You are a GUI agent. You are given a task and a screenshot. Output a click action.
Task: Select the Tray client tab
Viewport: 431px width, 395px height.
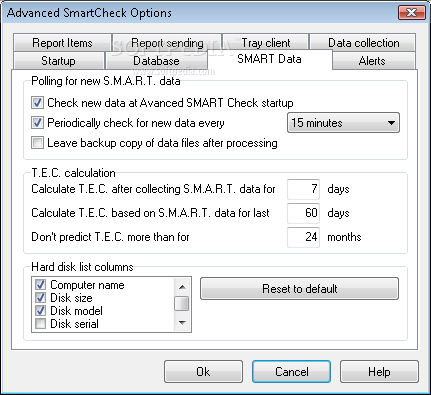tap(266, 43)
